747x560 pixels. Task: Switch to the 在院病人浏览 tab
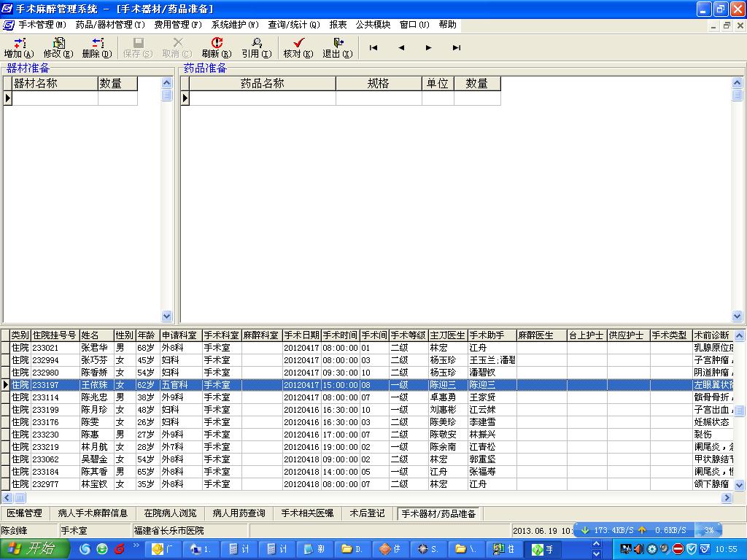(x=170, y=513)
